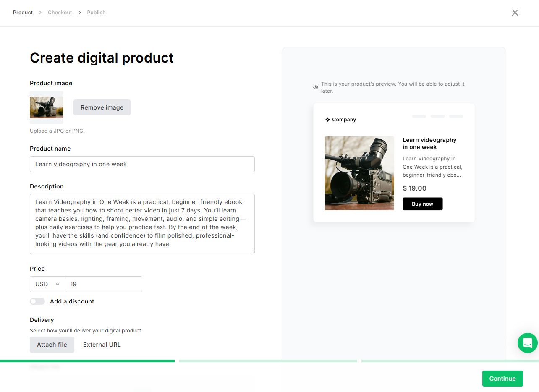This screenshot has width=539, height=392.
Task: Click Buy now in the product preview
Action: 422,204
